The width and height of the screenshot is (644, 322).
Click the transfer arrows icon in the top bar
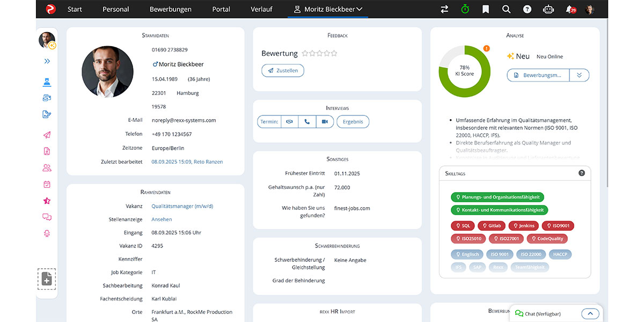444,9
